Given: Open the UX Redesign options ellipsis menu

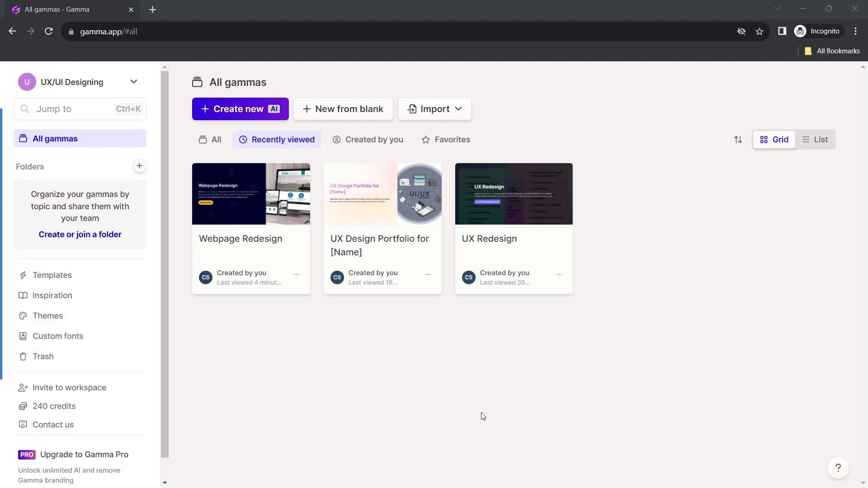Looking at the screenshot, I should 559,273.
